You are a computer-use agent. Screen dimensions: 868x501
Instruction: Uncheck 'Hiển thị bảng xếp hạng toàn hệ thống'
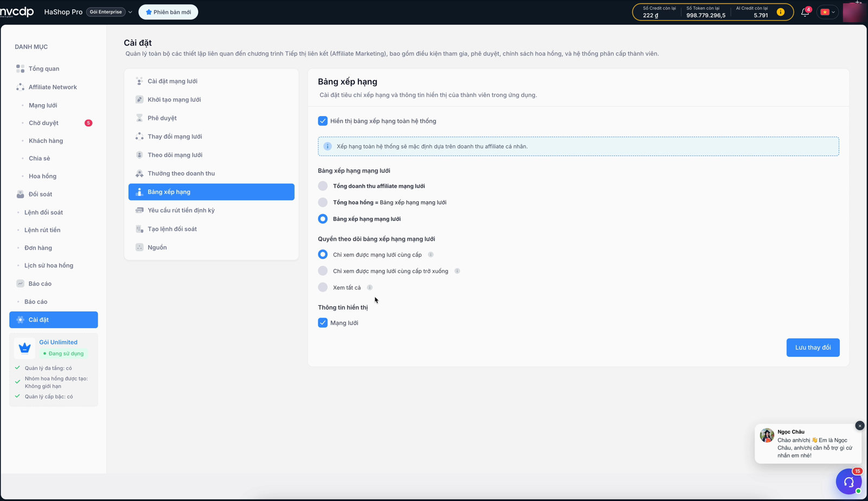click(323, 121)
